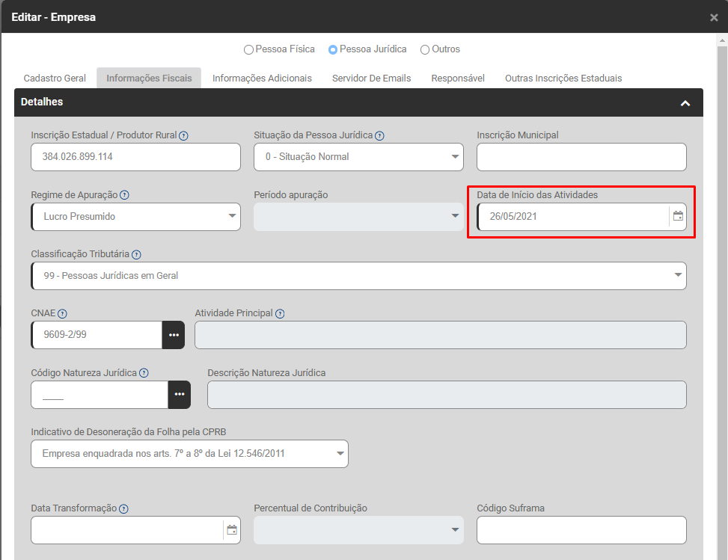Collapse the Detalhes panel with chevron
Viewport: 728px width, 560px height.
pos(685,103)
